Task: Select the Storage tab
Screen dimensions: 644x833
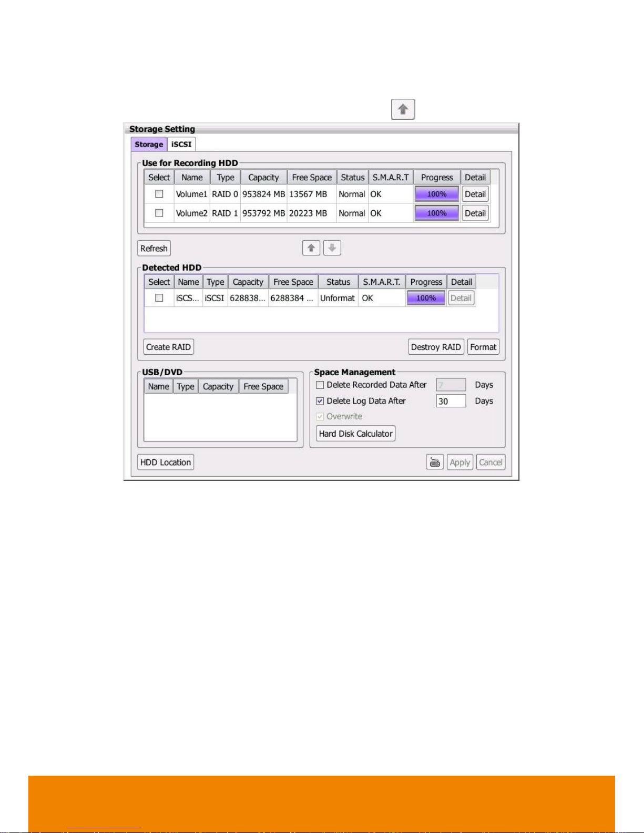Action: (149, 145)
